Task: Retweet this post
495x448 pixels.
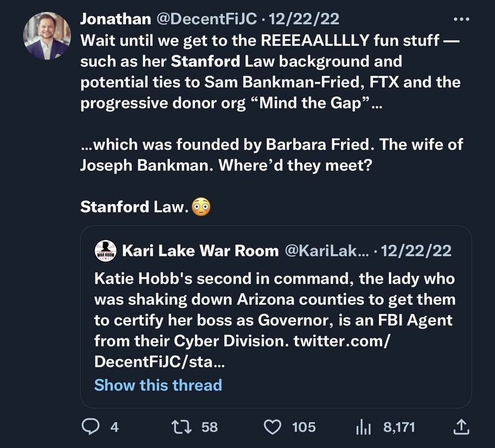Action: (181, 427)
